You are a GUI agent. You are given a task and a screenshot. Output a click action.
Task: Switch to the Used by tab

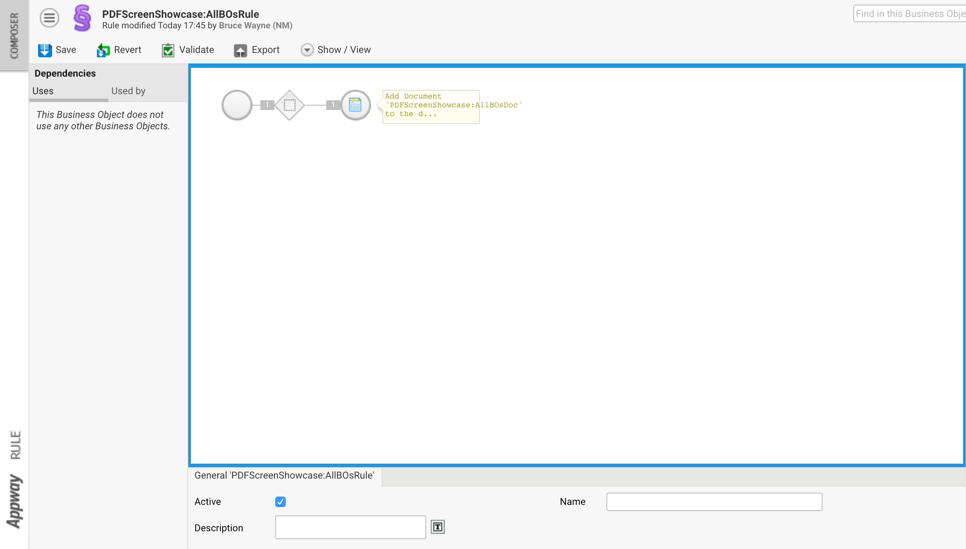tap(128, 91)
